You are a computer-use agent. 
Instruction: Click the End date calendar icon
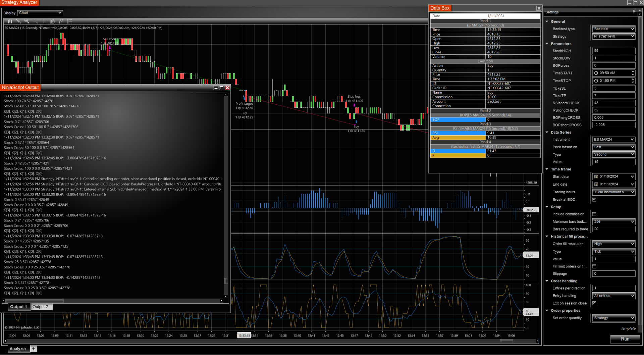tap(596, 184)
